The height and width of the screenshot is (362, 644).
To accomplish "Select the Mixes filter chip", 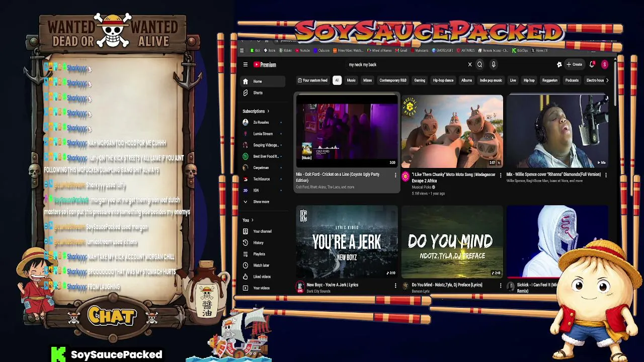I will coord(367,80).
